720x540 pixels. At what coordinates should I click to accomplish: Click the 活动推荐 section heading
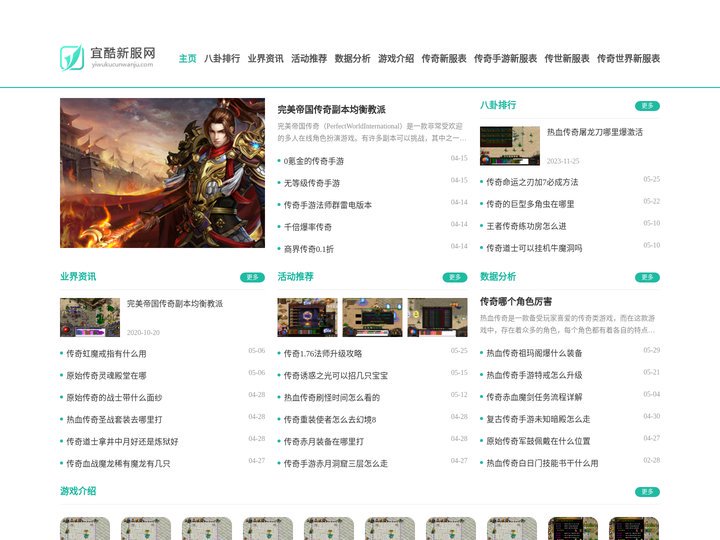coord(295,276)
